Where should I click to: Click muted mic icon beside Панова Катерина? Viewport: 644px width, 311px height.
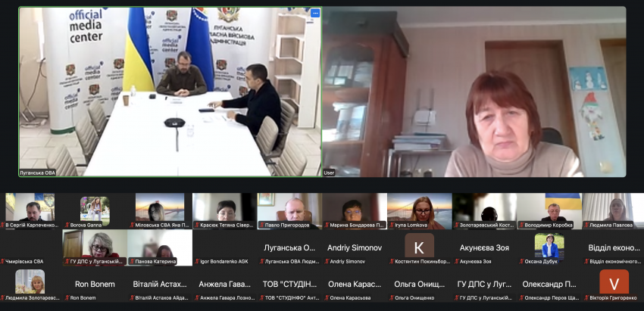tap(133, 261)
